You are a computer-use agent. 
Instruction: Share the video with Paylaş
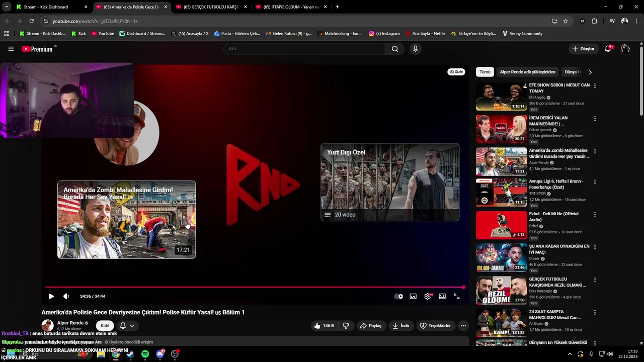(371, 326)
